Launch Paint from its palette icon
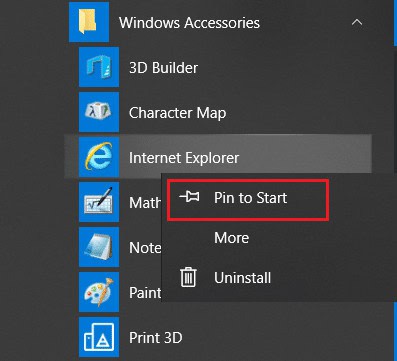 (x=99, y=292)
